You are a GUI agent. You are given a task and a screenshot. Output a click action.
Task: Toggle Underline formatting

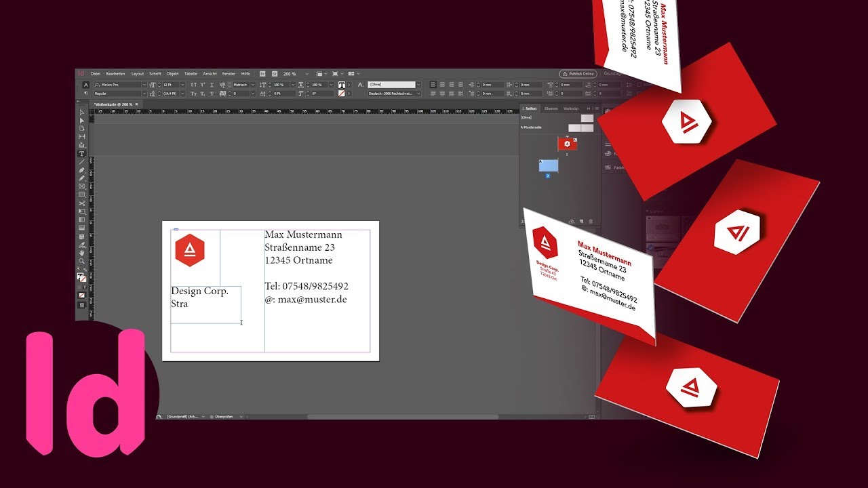pyautogui.click(x=212, y=85)
